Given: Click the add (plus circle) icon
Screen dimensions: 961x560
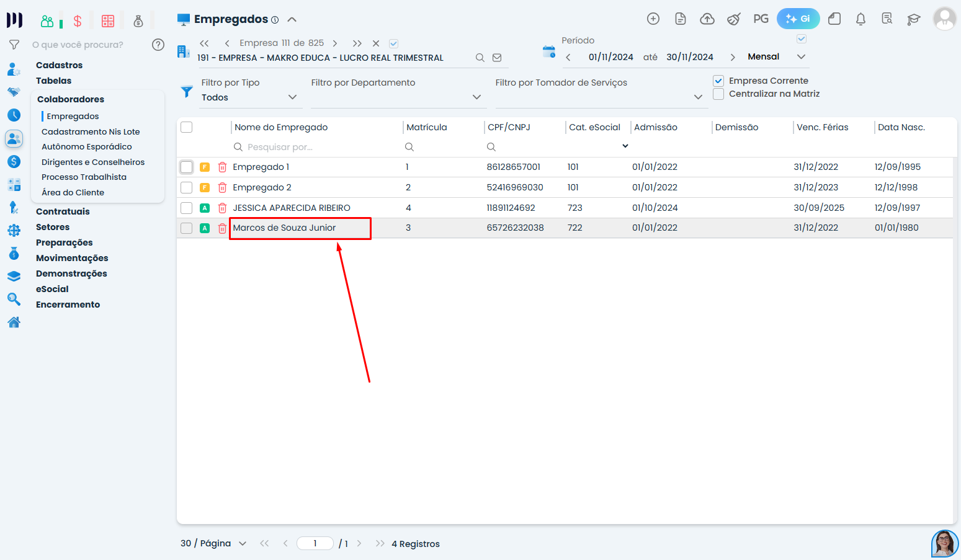Looking at the screenshot, I should (x=653, y=19).
